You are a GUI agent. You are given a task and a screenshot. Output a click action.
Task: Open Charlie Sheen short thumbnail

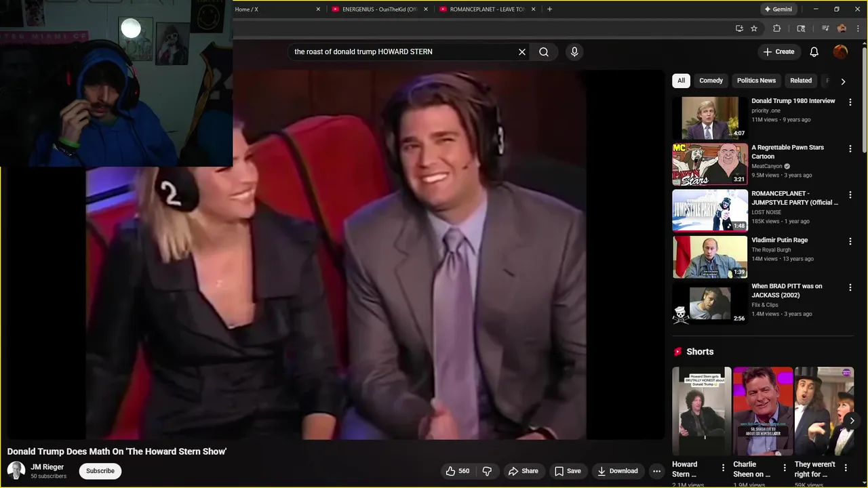763,411
